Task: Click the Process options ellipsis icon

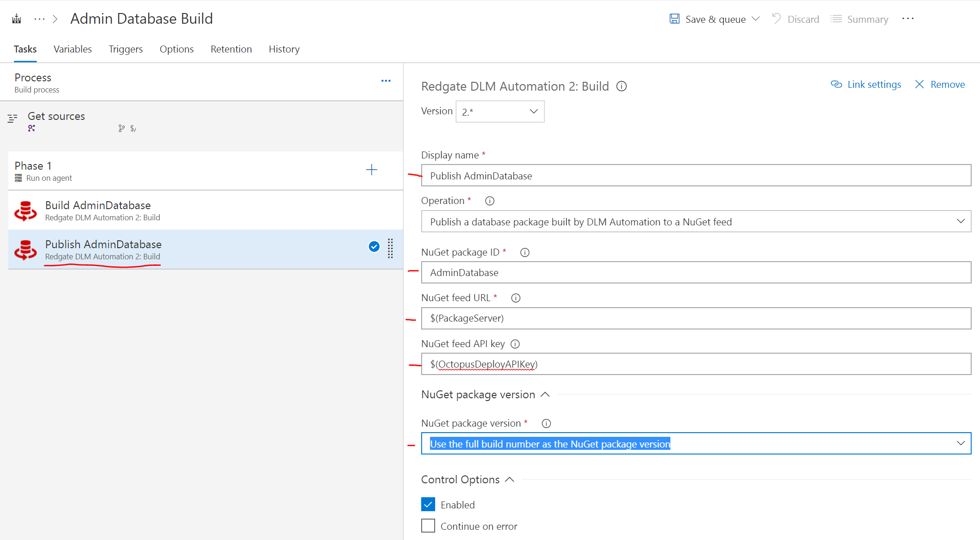Action: point(386,81)
